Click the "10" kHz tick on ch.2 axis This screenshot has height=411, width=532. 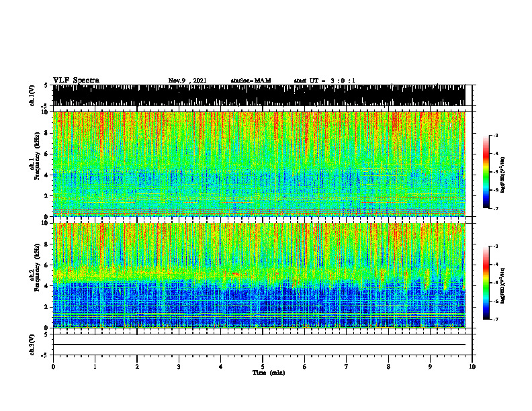[46, 223]
